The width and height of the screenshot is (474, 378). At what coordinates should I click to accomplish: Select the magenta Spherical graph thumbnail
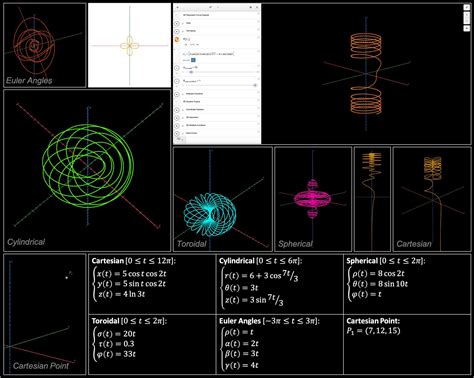tap(313, 199)
